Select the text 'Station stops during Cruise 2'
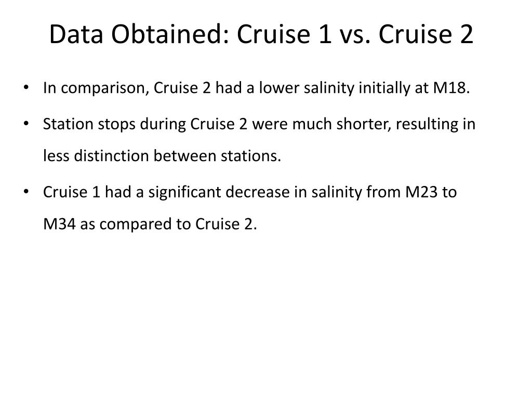Screen dimensions: 532x399 tap(145, 124)
